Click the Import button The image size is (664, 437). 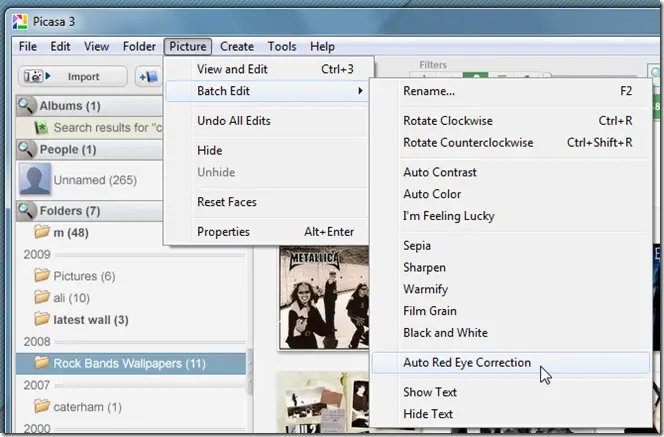click(x=72, y=77)
